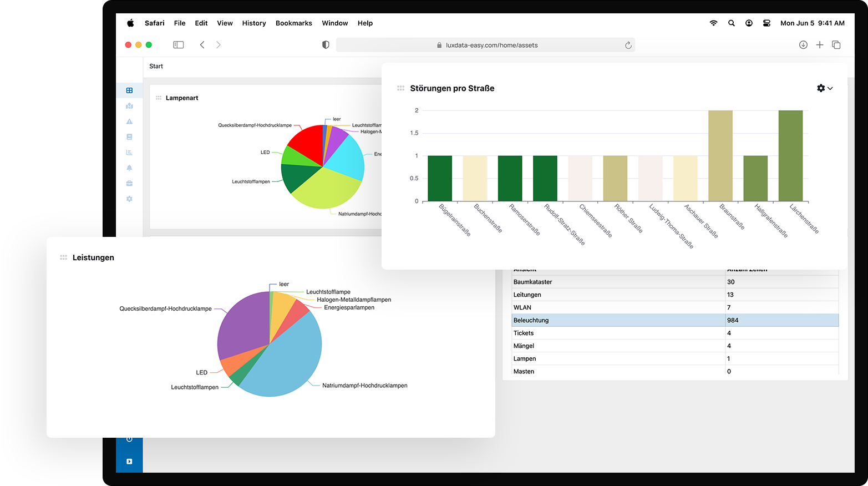Image resolution: width=868 pixels, height=486 pixels.
Task: Click the Start breadcrumb link
Action: tap(156, 67)
